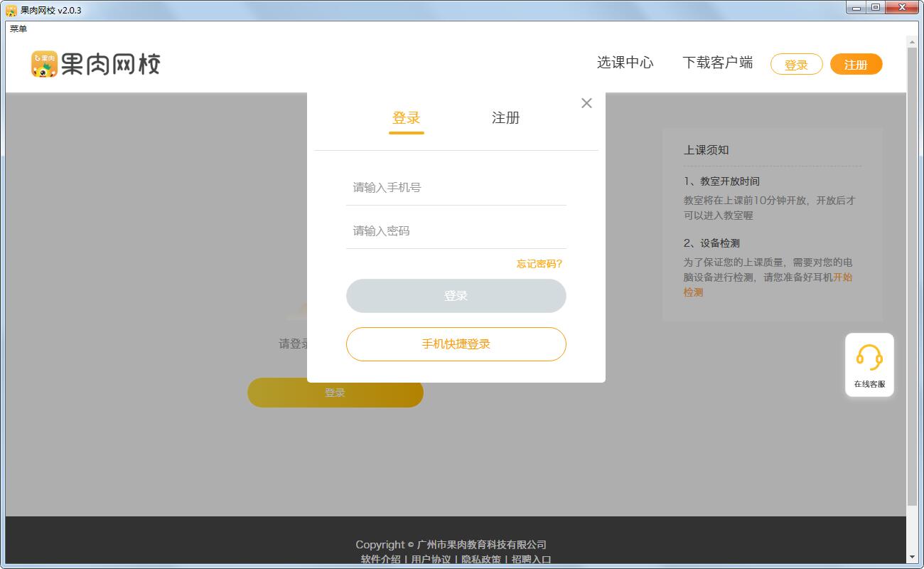This screenshot has width=924, height=569.
Task: Click the orange 注册 button top right
Action: [x=856, y=63]
